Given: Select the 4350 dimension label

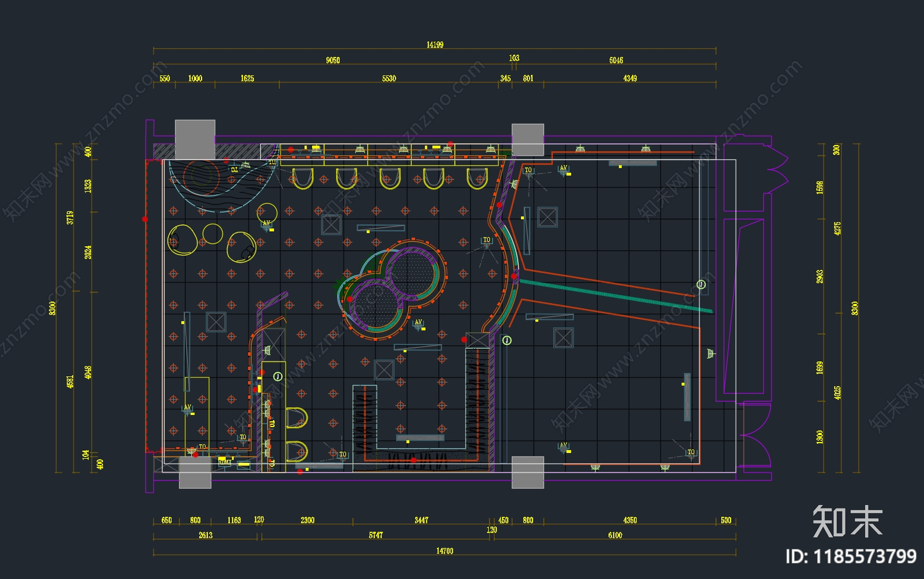Looking at the screenshot, I should 630,521.
